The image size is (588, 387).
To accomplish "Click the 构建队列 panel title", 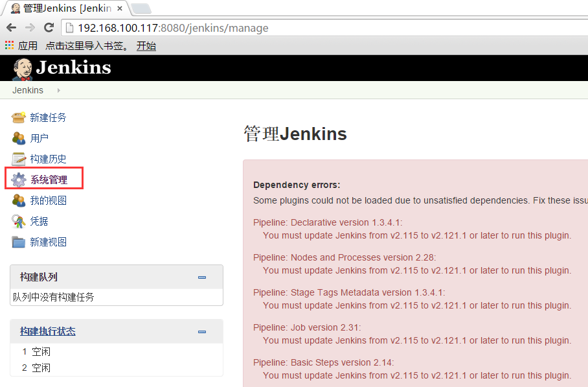I will tap(39, 277).
